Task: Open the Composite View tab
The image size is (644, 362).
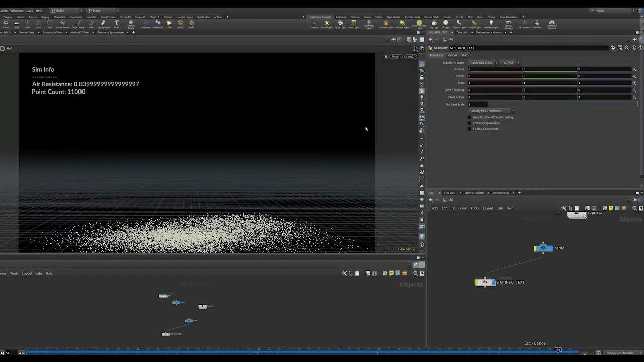Action: 52,32
